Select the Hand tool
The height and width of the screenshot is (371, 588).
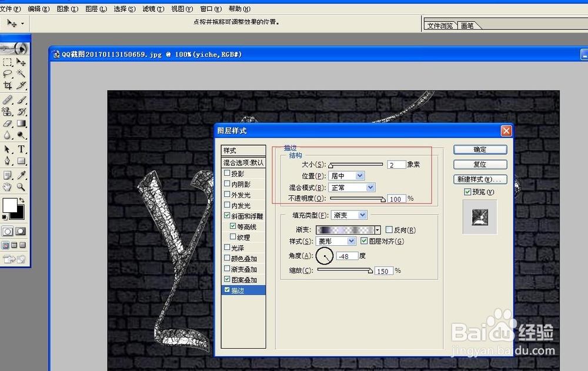pos(8,187)
